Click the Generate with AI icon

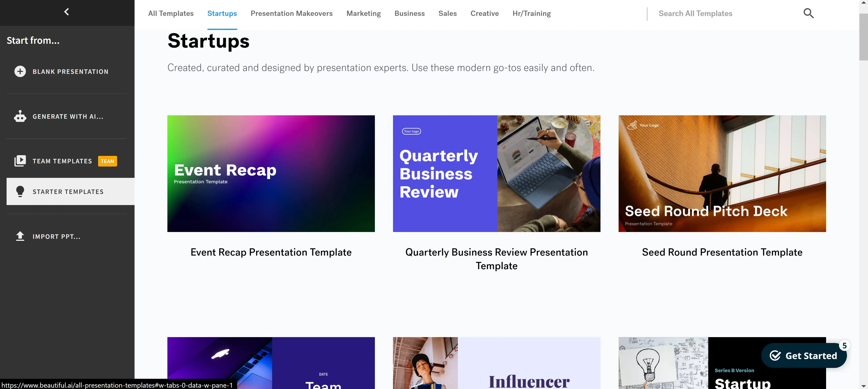tap(20, 116)
